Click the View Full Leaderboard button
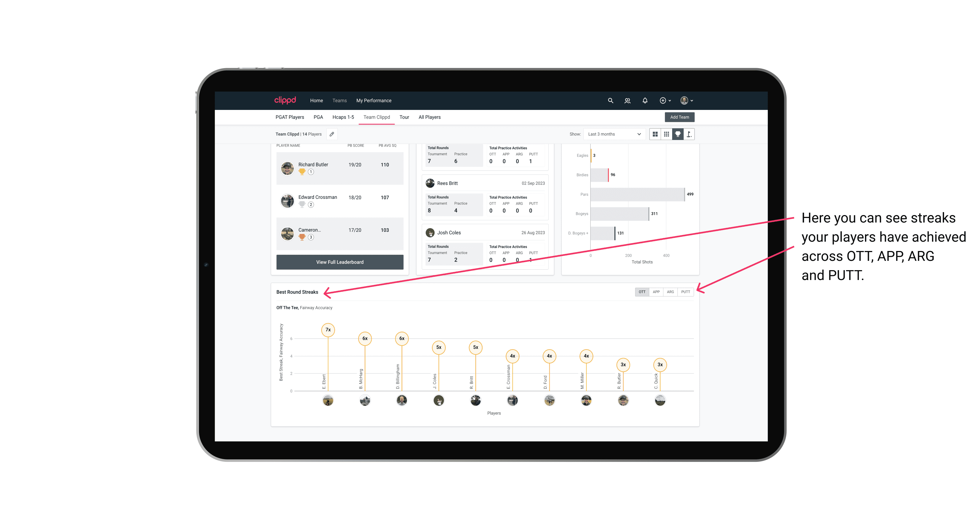This screenshot has width=980, height=527. click(340, 262)
